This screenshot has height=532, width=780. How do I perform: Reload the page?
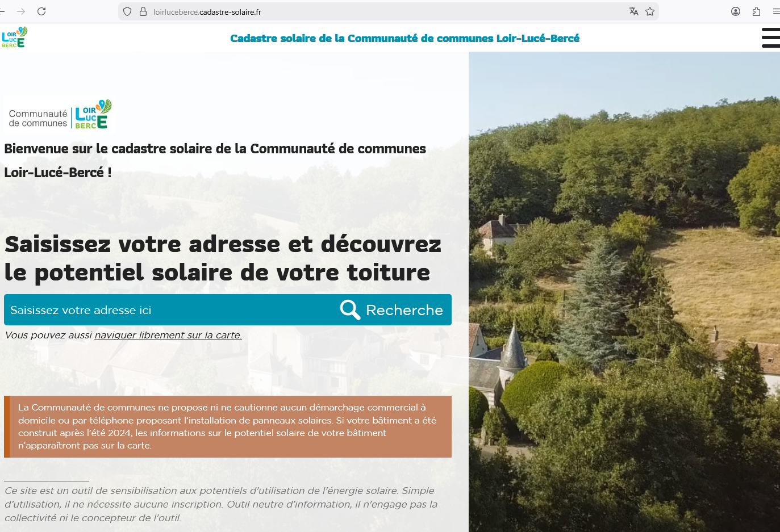41,11
